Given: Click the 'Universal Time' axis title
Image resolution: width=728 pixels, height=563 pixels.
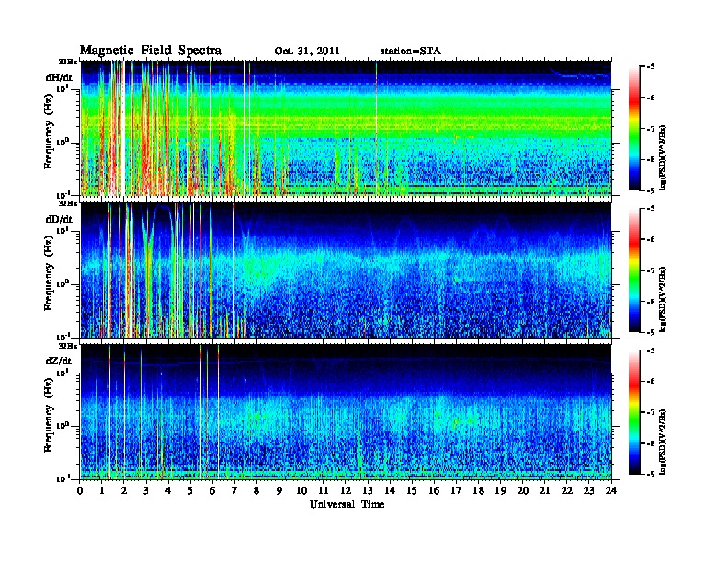Looking at the screenshot, I should [347, 504].
